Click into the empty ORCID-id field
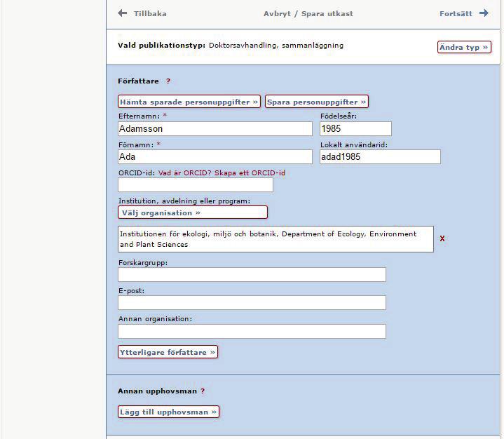Screen dimensions: 504x439 coord(196,185)
